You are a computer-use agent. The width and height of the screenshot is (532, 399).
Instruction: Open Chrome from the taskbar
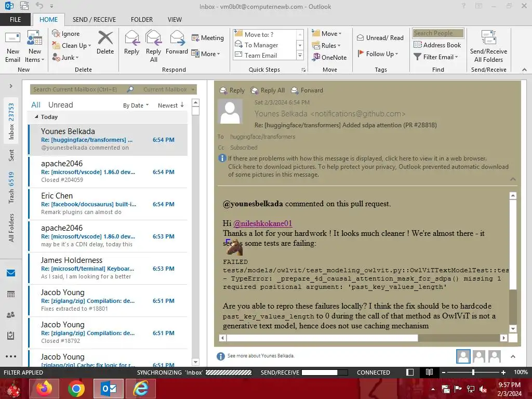76,389
